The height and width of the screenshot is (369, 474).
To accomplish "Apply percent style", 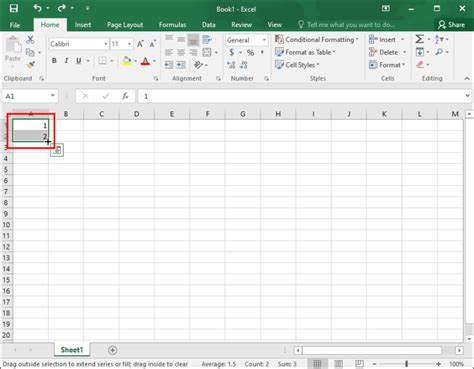I will [250, 52].
